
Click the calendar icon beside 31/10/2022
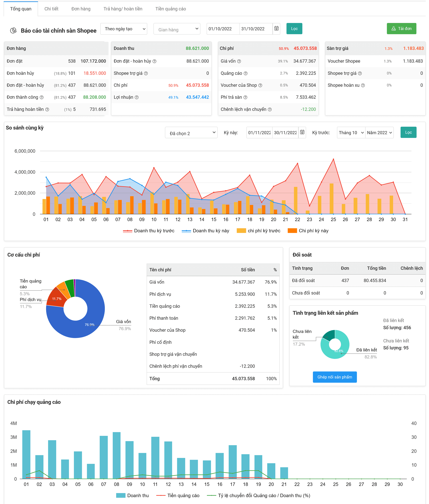click(x=276, y=28)
